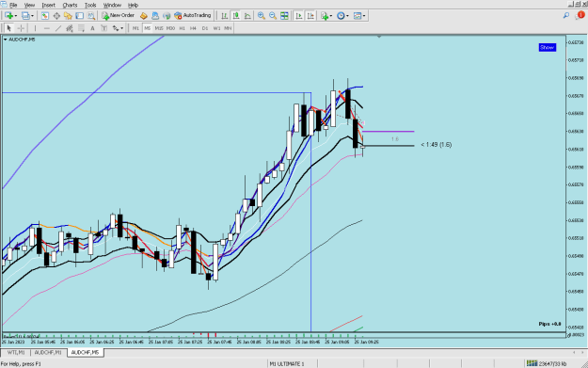Choose the Periods clock icon

pos(341,16)
